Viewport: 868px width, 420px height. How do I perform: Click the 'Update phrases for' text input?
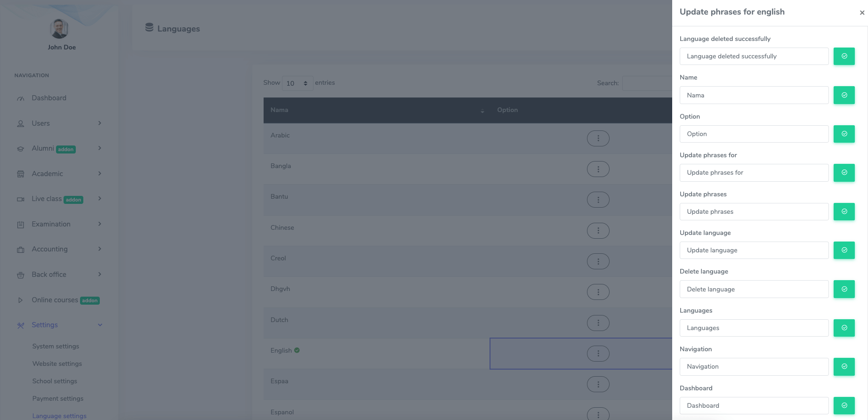754,173
